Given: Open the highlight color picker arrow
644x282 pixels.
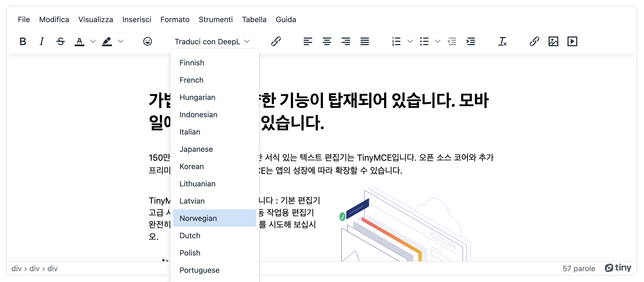Looking at the screenshot, I should [121, 42].
